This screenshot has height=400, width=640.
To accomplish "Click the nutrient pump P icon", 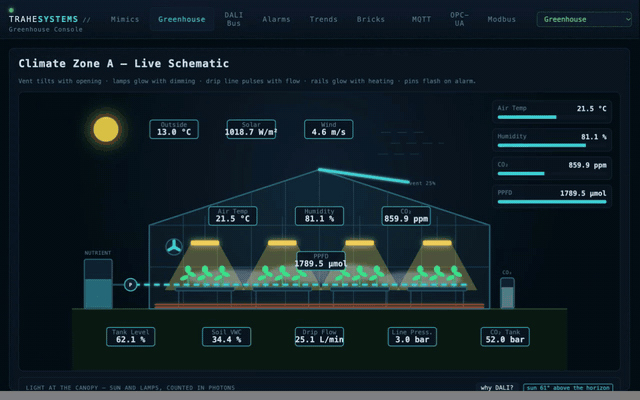I will (x=131, y=284).
